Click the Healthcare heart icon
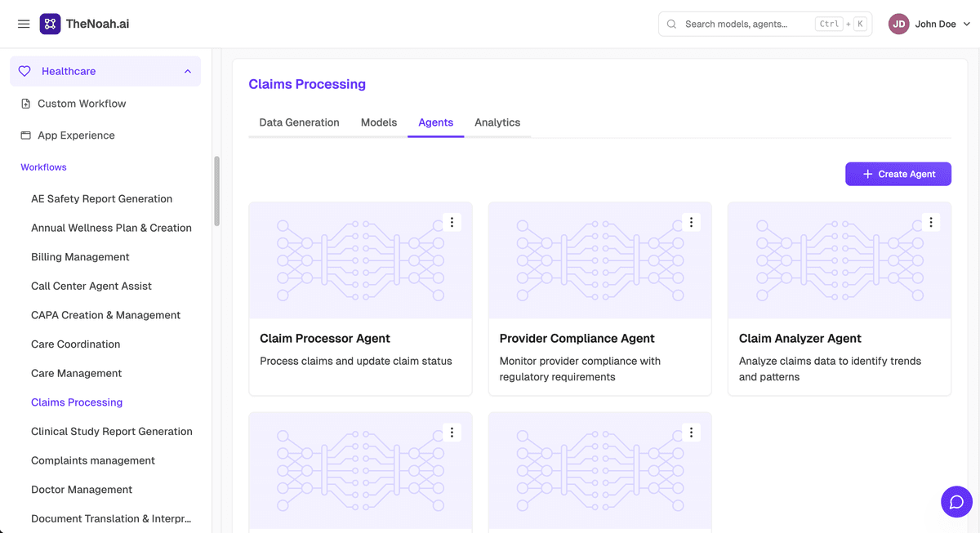 tap(24, 71)
